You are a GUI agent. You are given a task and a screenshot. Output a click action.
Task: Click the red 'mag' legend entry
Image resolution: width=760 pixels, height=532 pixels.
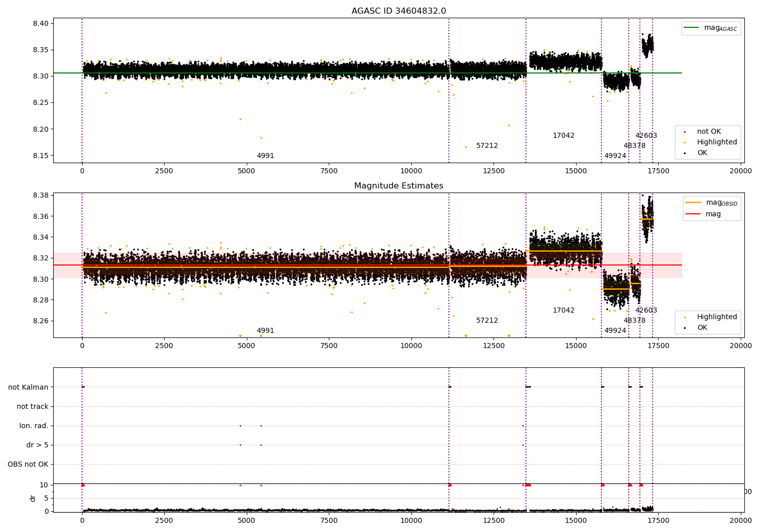click(x=703, y=214)
